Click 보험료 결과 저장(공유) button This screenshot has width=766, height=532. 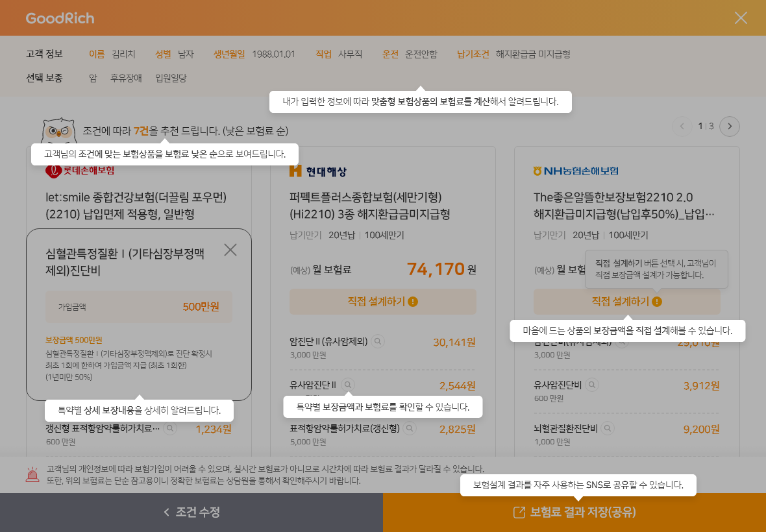(x=574, y=512)
